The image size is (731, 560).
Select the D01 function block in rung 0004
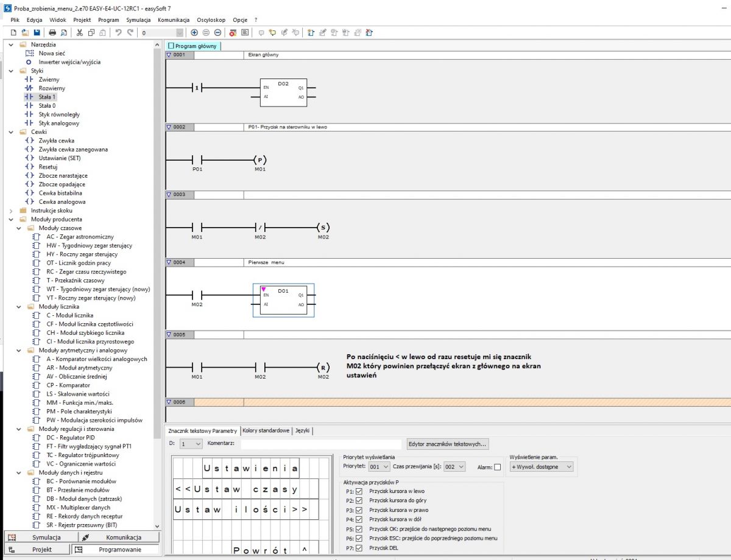pyautogui.click(x=283, y=300)
